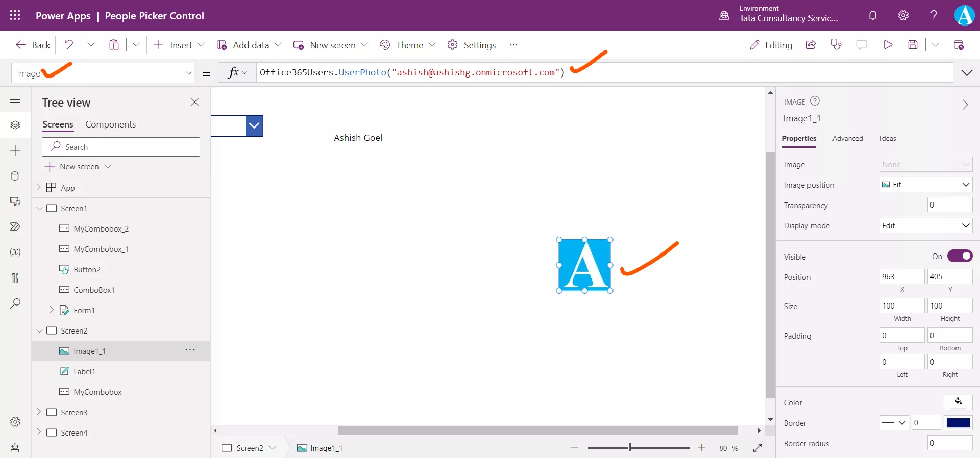The image size is (980, 458).
Task: Click the Border color swatch
Action: 958,422
